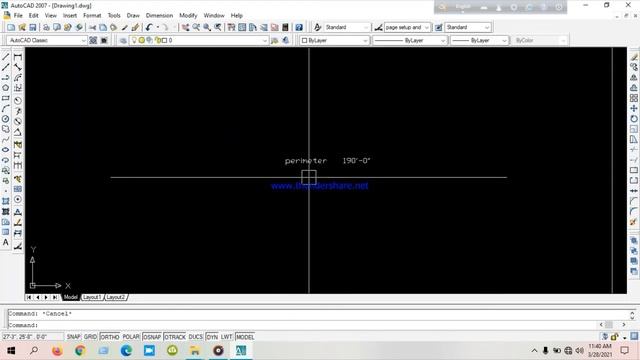Click the Copy icon in the toolbar
This screenshot has width=640, height=360.
103,27
